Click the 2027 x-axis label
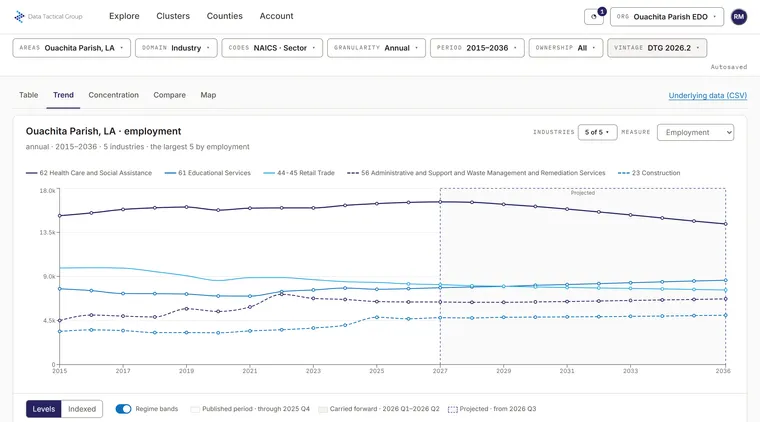760x422 pixels. click(440, 371)
